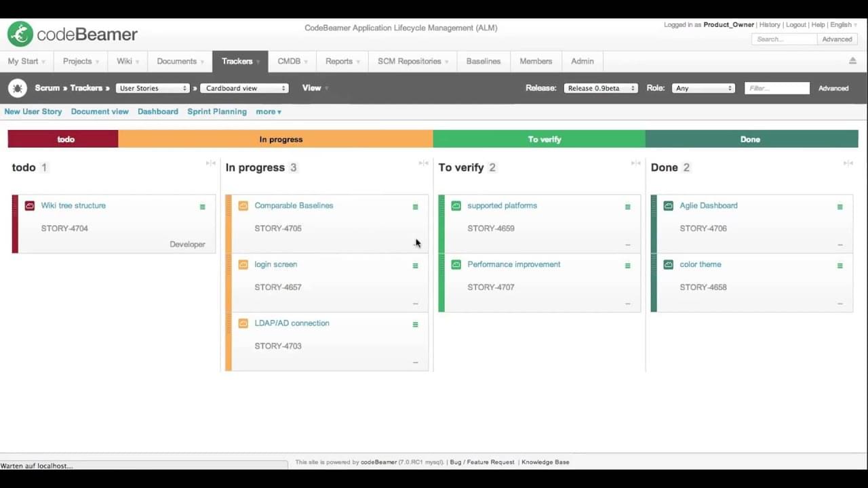Click the story icon on color theme card
Viewport: 868px width, 488px height.
669,265
